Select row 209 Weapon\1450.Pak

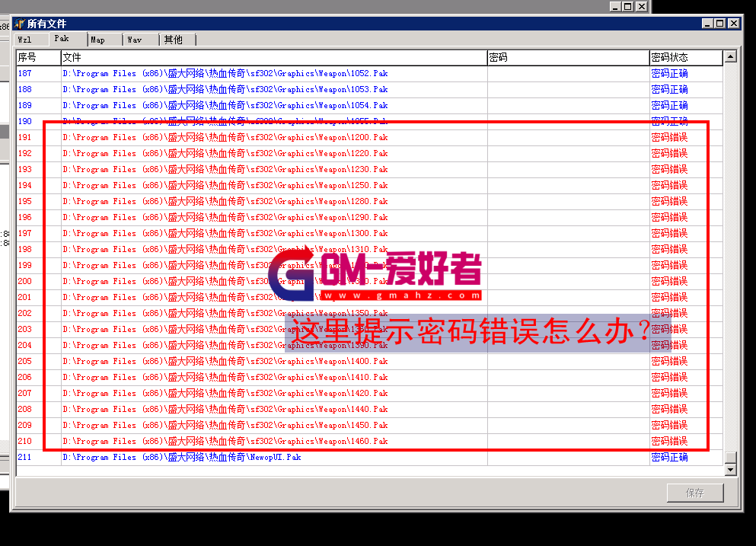(369, 425)
